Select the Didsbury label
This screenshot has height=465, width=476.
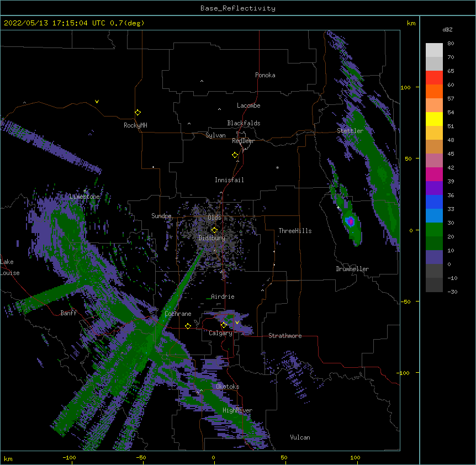coord(212,238)
